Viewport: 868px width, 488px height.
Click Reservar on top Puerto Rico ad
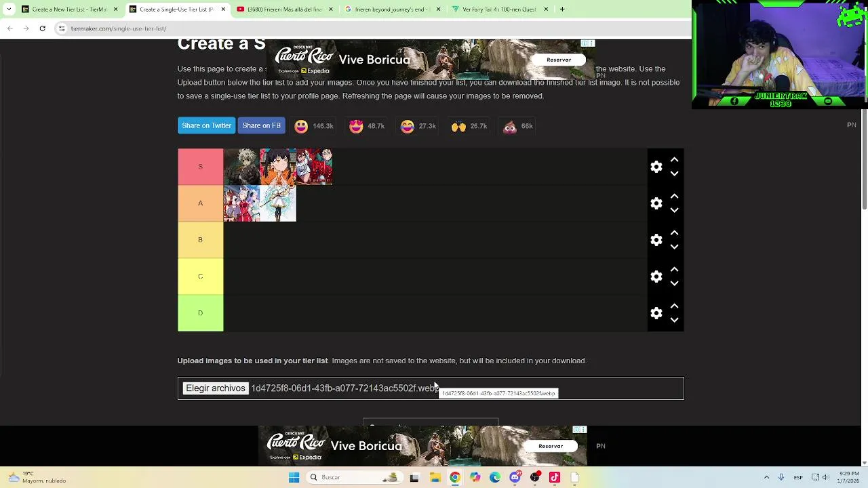pos(559,60)
